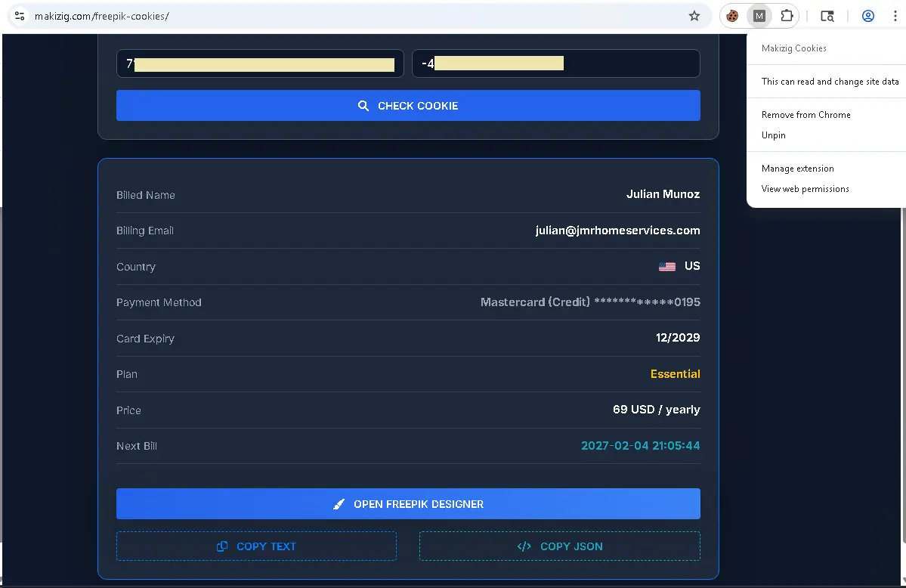
Task: Click the tab search icon in toolbar
Action: click(x=827, y=16)
